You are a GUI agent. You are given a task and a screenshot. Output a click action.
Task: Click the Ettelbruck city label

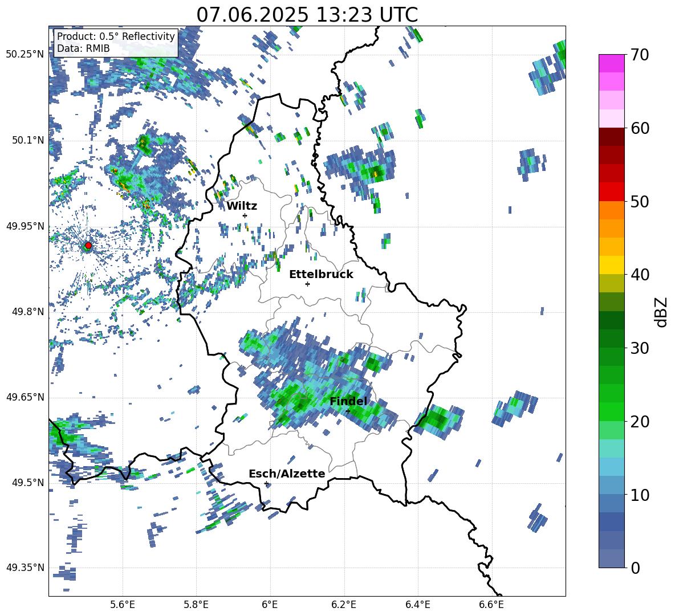click(x=321, y=275)
